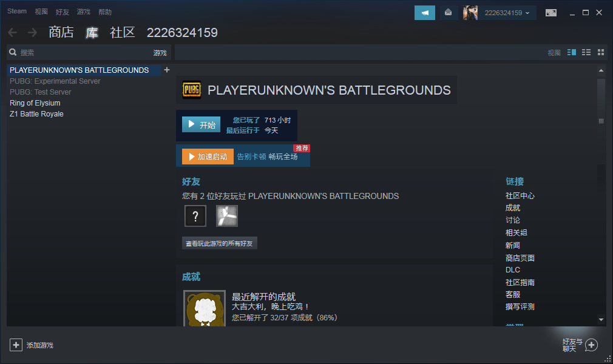The image size is (613, 364).
Task: Click the 开始 play button
Action: pos(201,125)
